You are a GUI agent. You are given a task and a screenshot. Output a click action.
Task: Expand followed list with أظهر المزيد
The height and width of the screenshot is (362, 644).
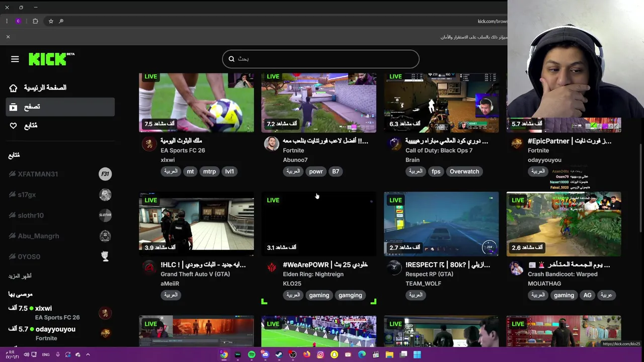point(20,276)
